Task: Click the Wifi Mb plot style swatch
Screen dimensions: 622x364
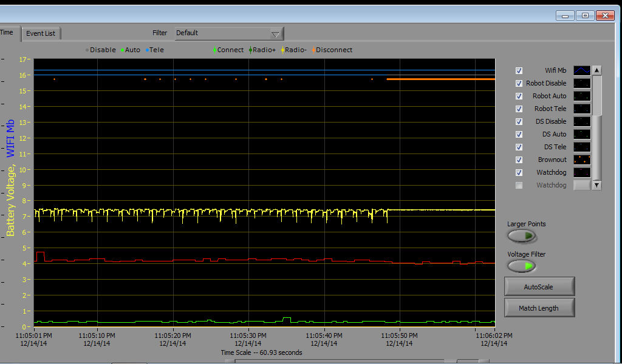Action: coord(582,70)
